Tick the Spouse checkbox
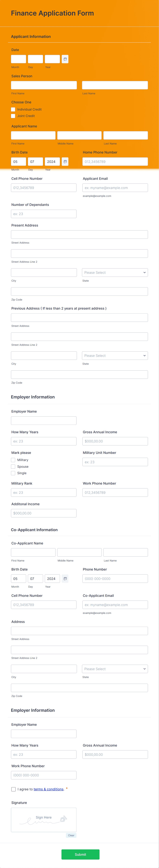The height and width of the screenshot is (868, 159). 13,467
